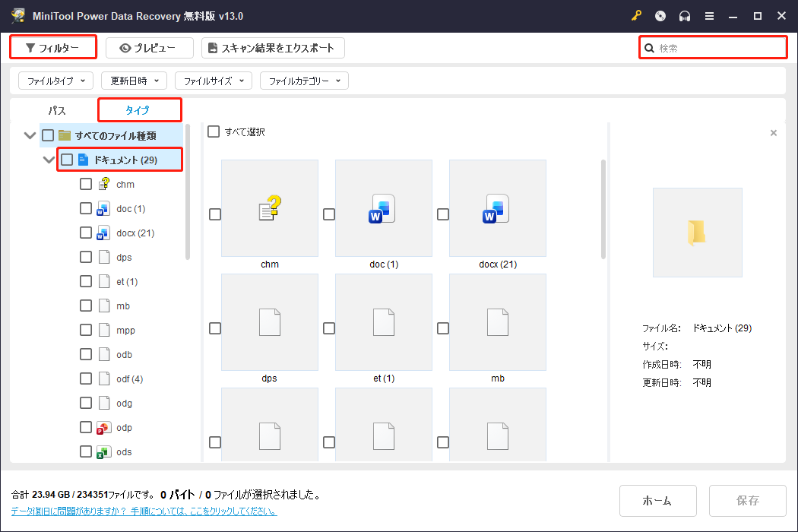Open the dps thumbnail tile
The height and width of the screenshot is (532, 798).
point(270,322)
